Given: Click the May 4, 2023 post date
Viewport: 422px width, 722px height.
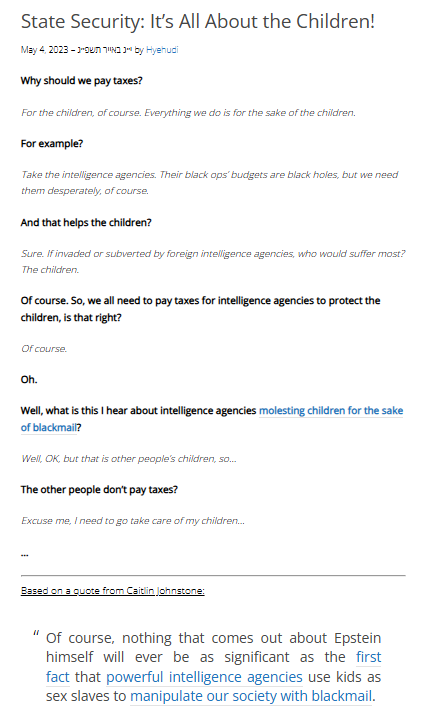Looking at the screenshot, I should (44, 50).
